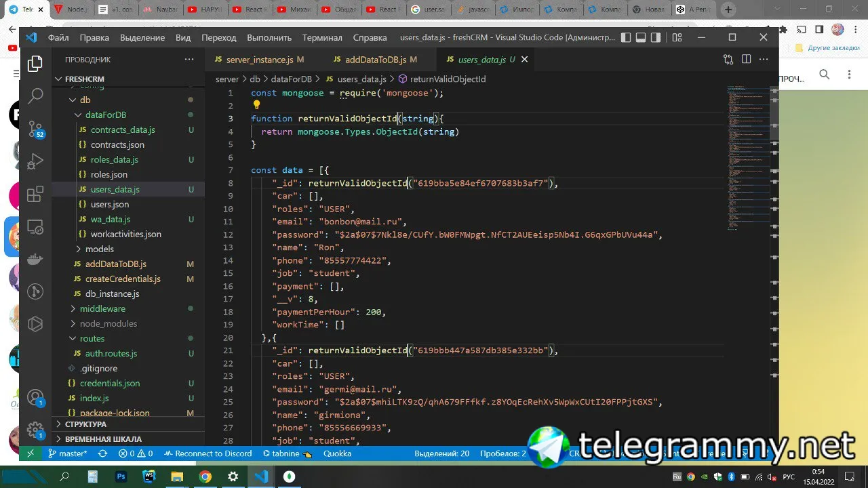Click Quokka status bar item
Viewport: 868px width, 488px height.
click(337, 453)
